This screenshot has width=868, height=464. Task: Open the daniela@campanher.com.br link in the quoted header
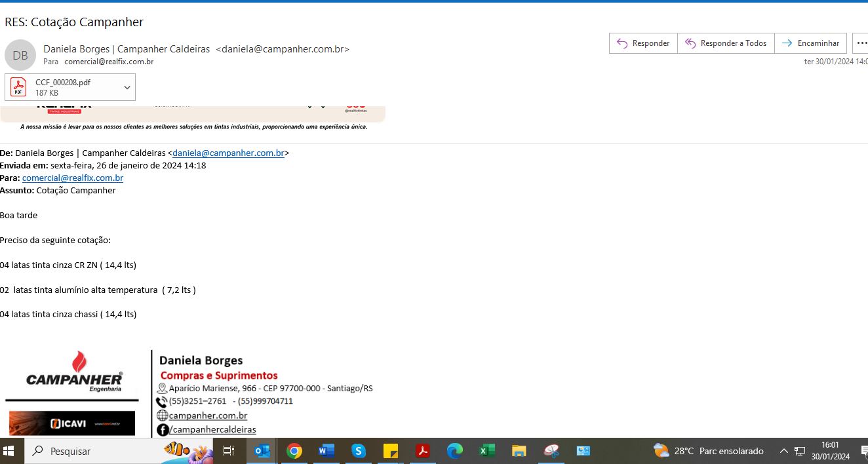[228, 153]
